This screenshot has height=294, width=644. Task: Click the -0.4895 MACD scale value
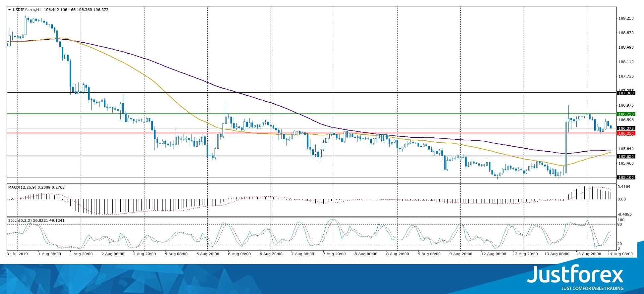(625, 214)
